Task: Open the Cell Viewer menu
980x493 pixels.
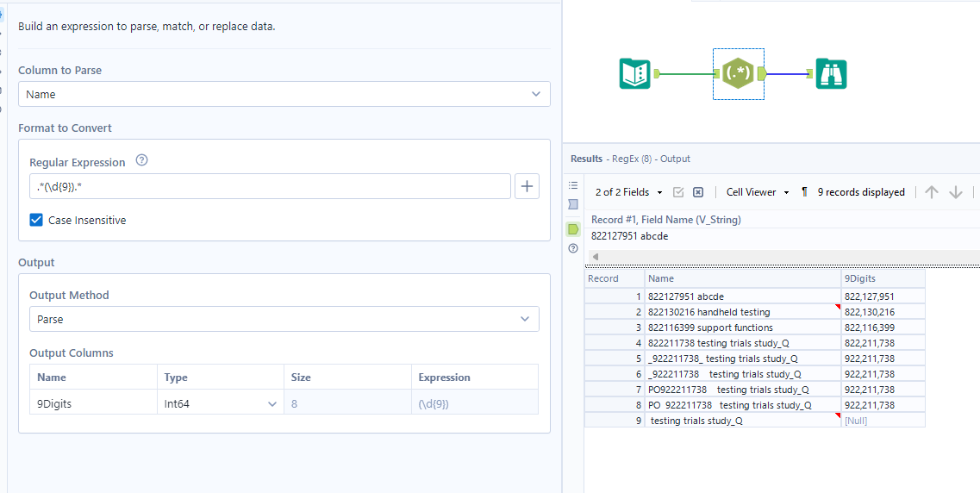Action: coord(758,192)
